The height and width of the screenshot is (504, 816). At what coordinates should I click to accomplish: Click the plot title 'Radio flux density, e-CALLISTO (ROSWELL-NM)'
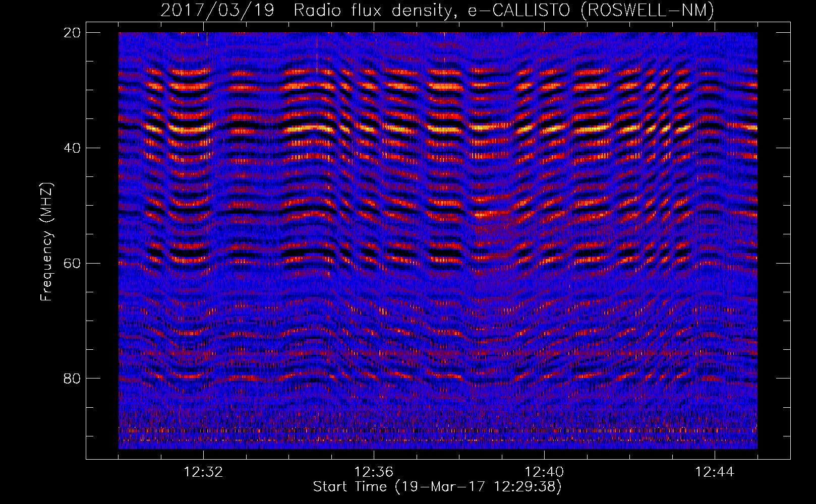(x=504, y=10)
